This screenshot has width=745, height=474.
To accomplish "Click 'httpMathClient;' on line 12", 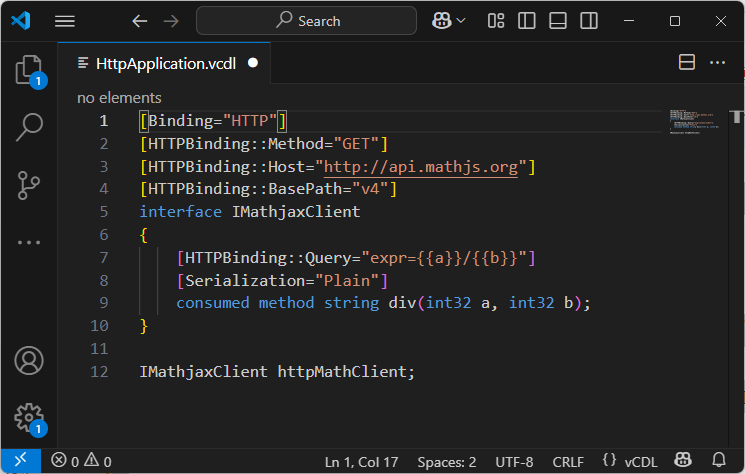I will coord(346,371).
